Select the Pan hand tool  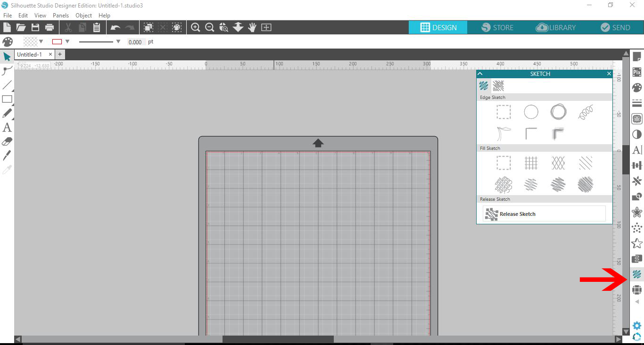pyautogui.click(x=252, y=27)
